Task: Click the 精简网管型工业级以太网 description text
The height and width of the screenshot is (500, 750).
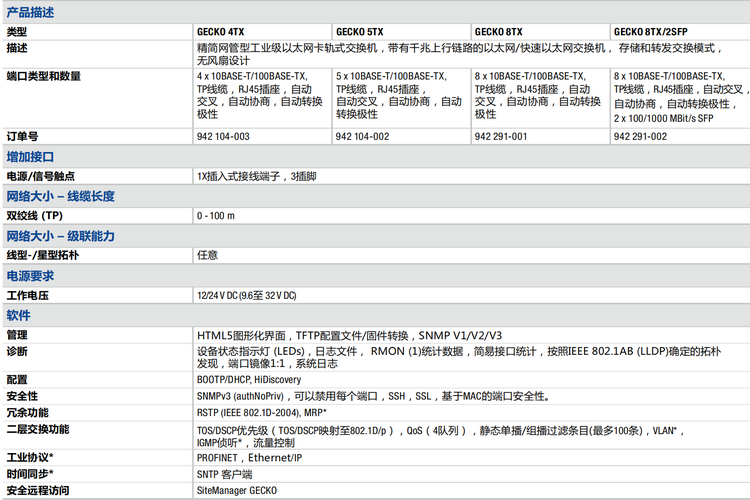Action: coord(459,54)
